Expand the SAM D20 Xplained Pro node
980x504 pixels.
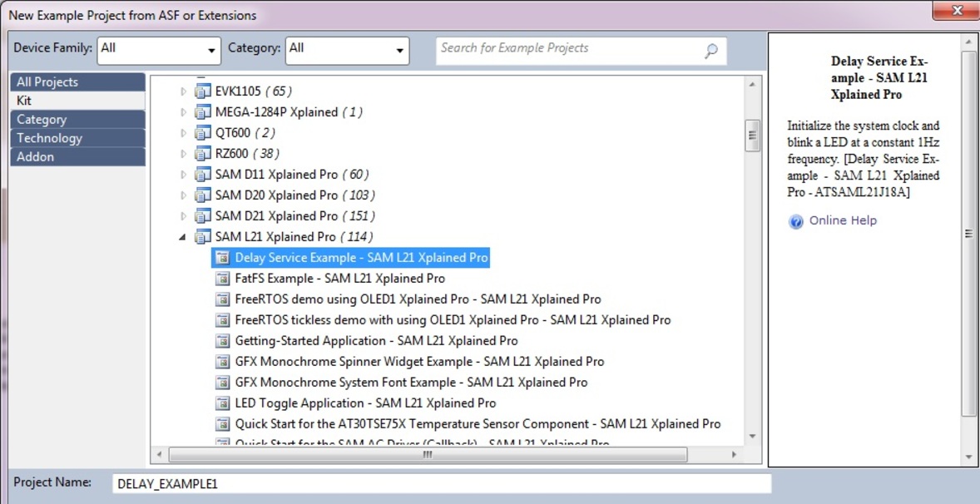183,195
